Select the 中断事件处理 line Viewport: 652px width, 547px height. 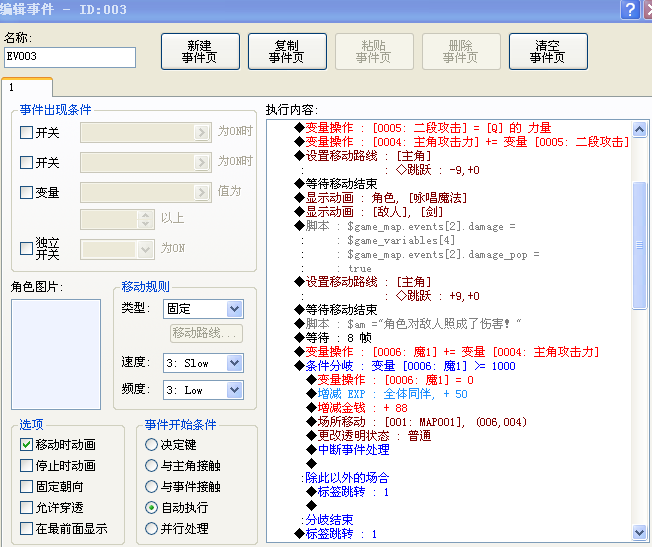pyautogui.click(x=348, y=450)
